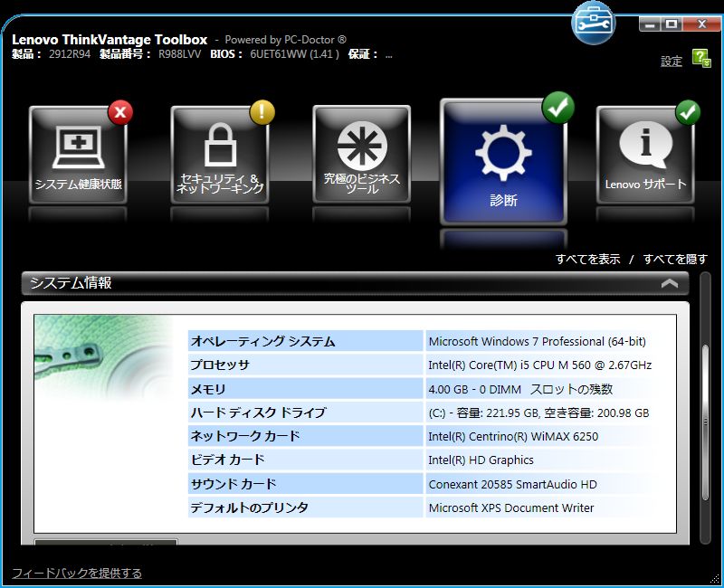Minimize the Toolbox window
The width and height of the screenshot is (724, 588).
tap(650, 24)
